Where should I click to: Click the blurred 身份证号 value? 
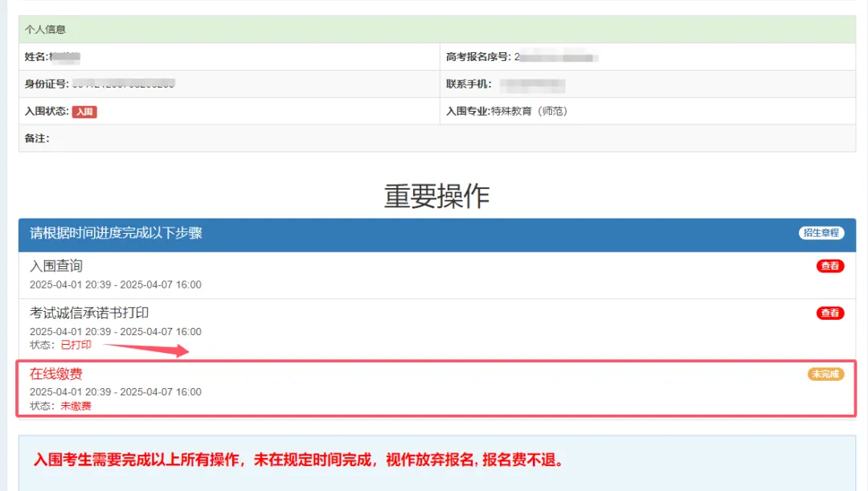click(x=124, y=84)
